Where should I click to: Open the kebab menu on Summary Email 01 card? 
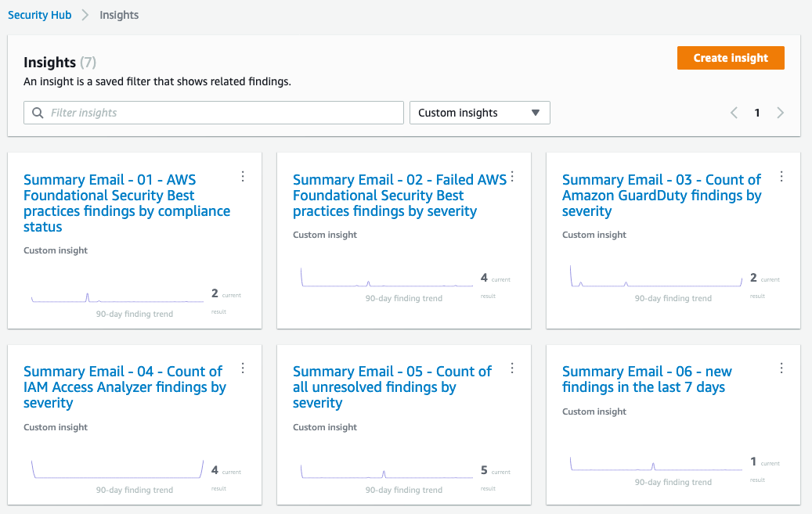[x=243, y=177]
